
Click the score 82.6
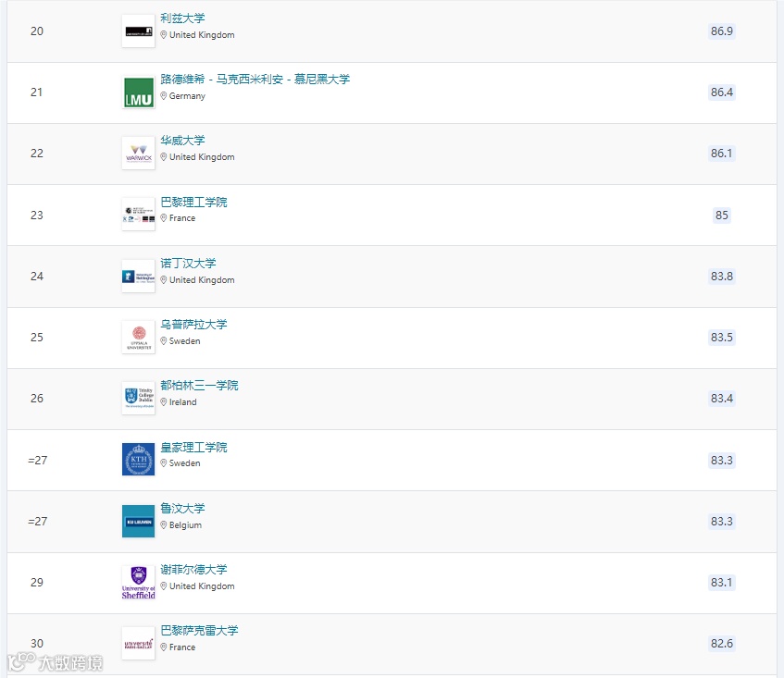[x=721, y=644]
